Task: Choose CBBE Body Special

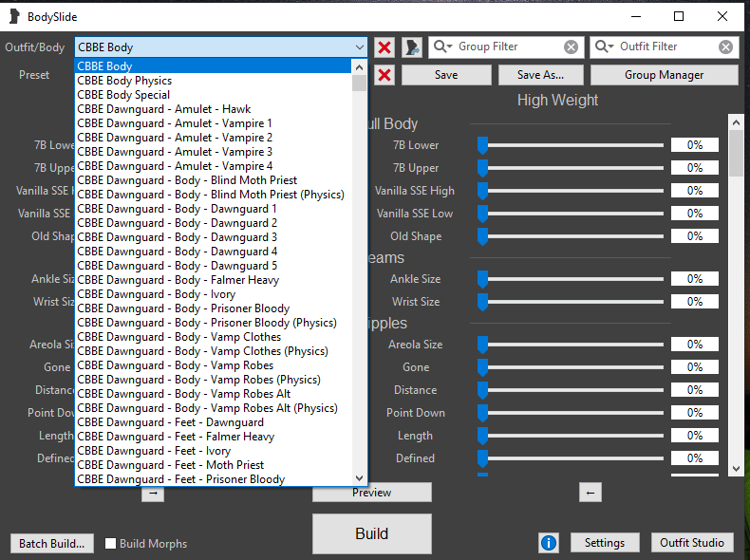Action: 214,95
